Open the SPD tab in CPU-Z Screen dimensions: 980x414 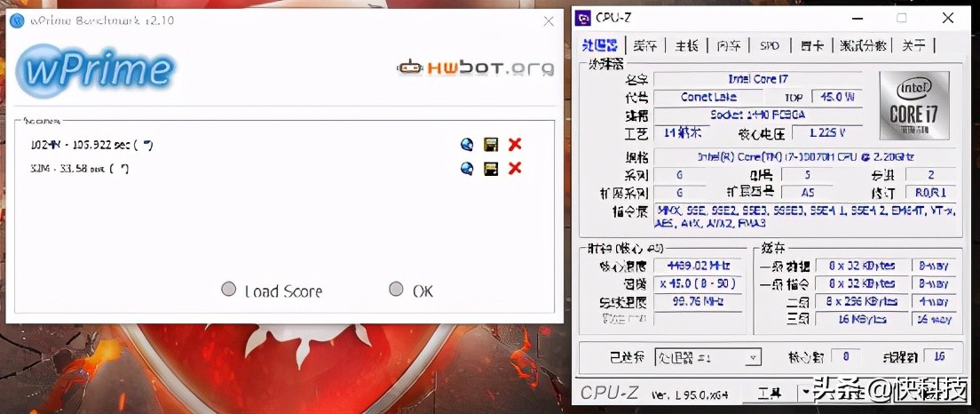pos(770,45)
